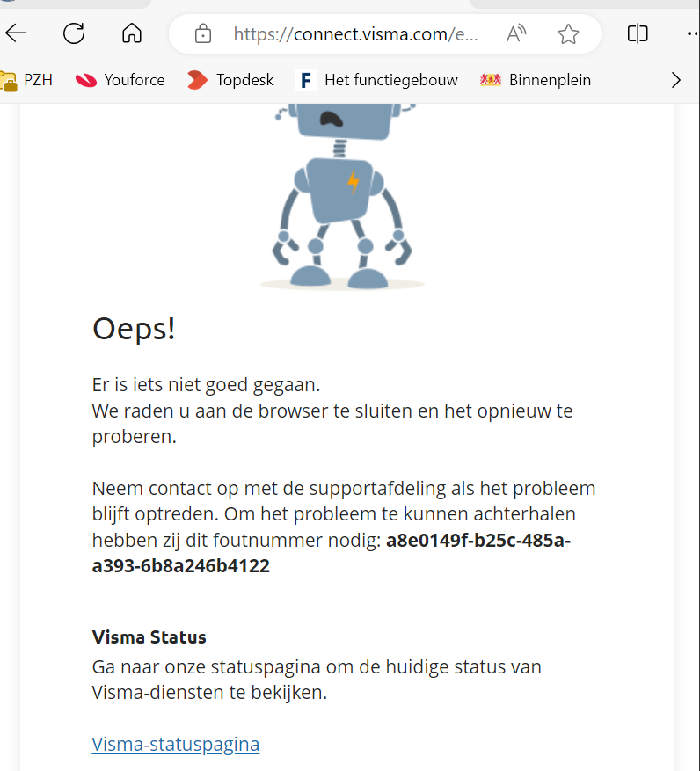Open the browser home page
Screen dimensions: 700x771
pyautogui.click(x=132, y=34)
